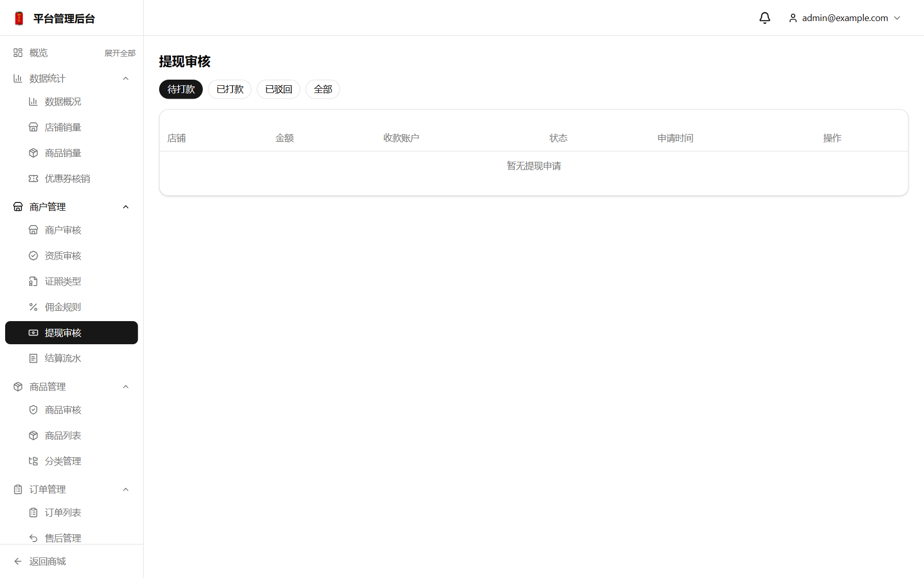Select the 待打款 filter tab
This screenshot has width=924, height=578.
181,89
